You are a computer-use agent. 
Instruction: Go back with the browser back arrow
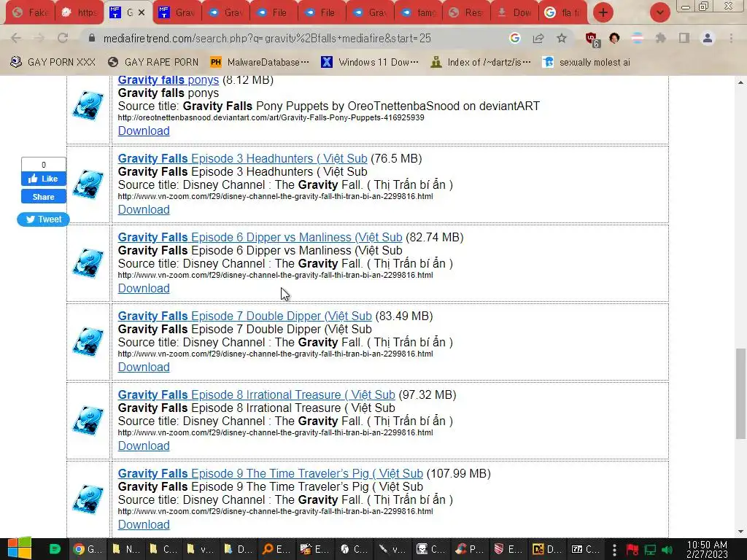(x=16, y=38)
